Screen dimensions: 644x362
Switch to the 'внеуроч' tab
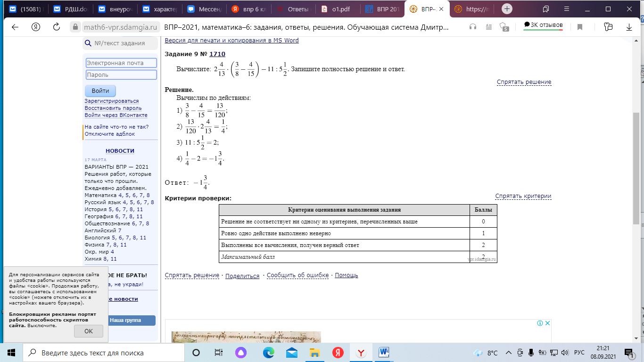coord(115,9)
